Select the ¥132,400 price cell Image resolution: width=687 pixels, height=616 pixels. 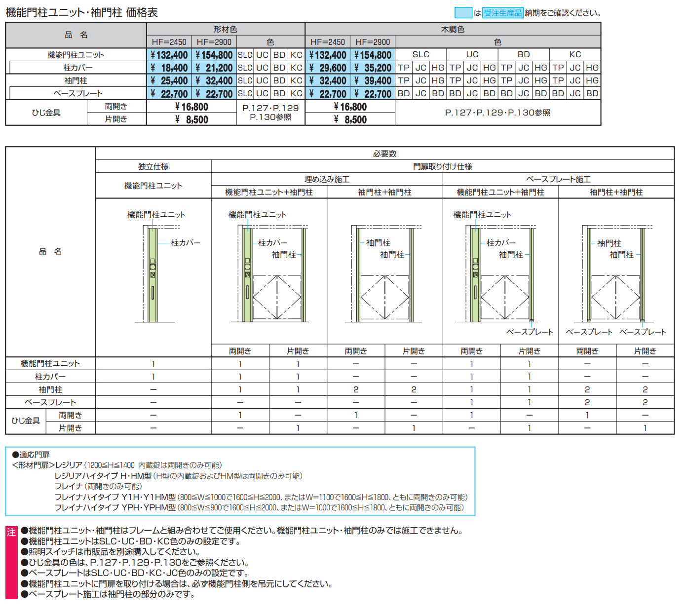(168, 55)
